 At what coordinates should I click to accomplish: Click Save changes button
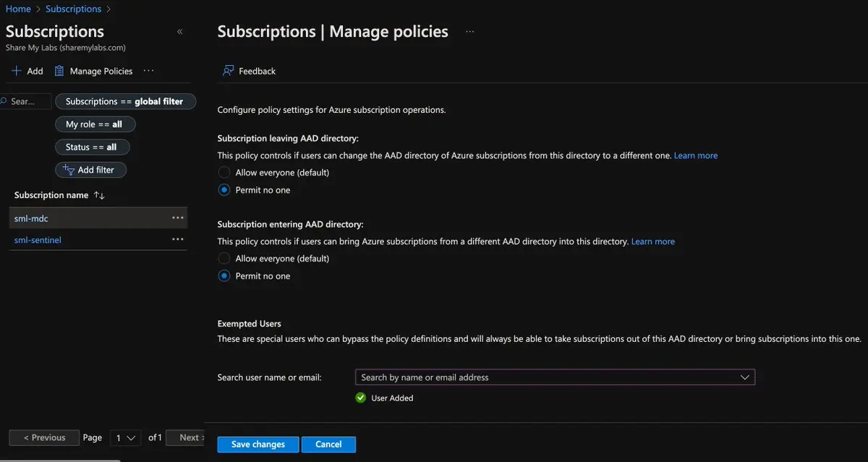coord(258,444)
